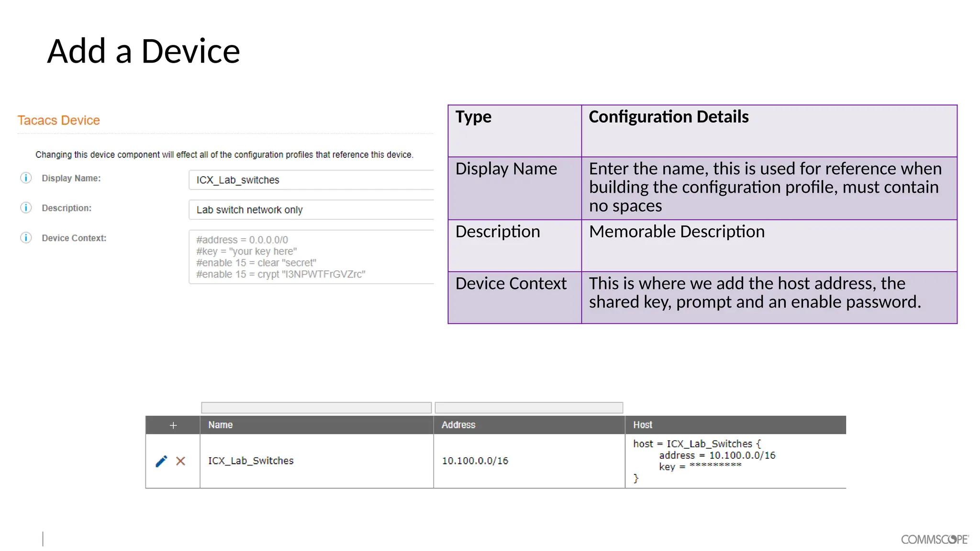Click the Display Name form label

pyautogui.click(x=71, y=178)
